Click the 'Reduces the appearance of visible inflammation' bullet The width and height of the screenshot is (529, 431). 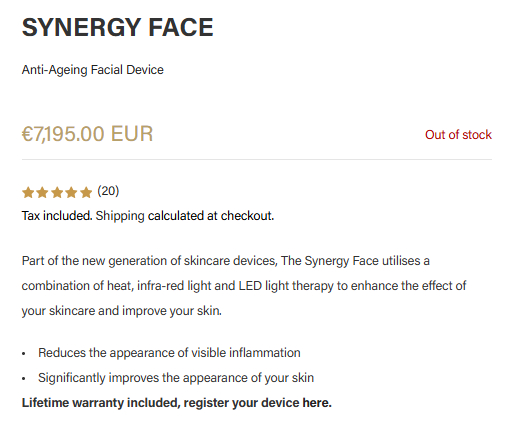(x=169, y=353)
